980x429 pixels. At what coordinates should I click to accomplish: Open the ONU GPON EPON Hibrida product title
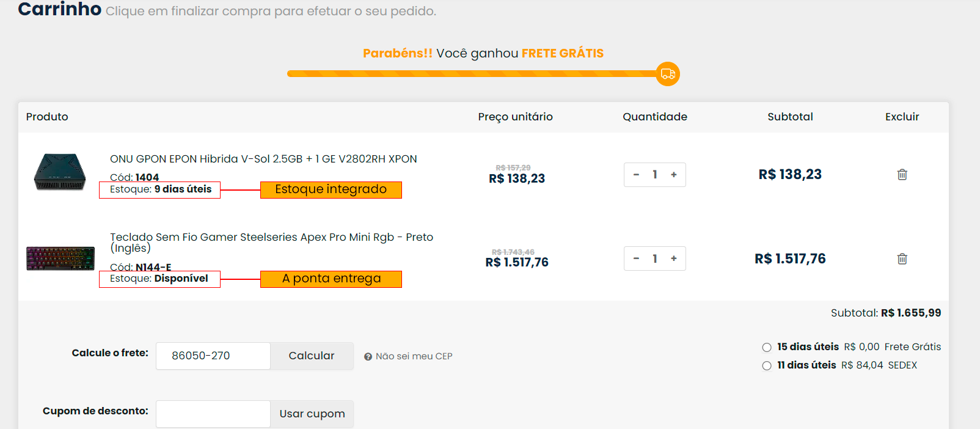(263, 159)
